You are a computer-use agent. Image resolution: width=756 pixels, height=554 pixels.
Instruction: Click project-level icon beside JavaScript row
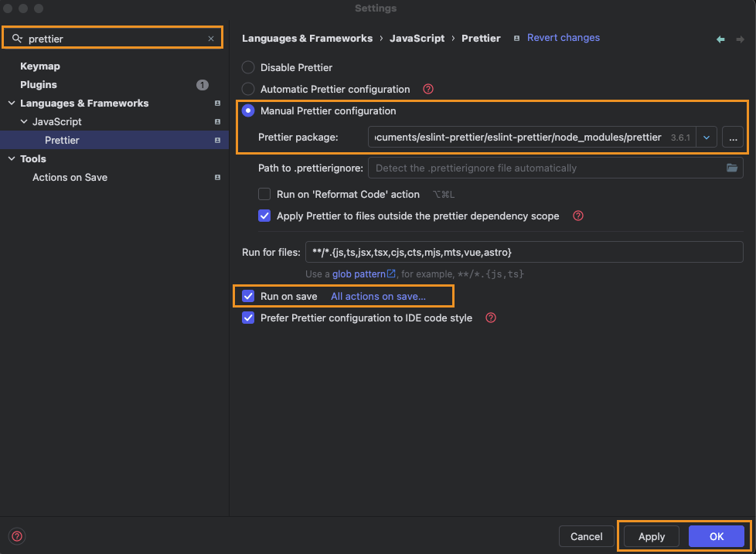click(217, 122)
